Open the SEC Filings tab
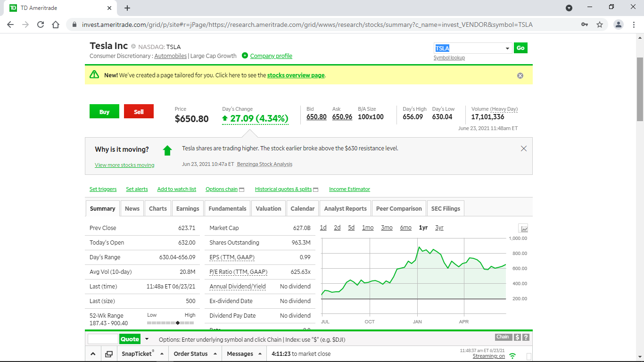The height and width of the screenshot is (362, 644). pos(446,208)
